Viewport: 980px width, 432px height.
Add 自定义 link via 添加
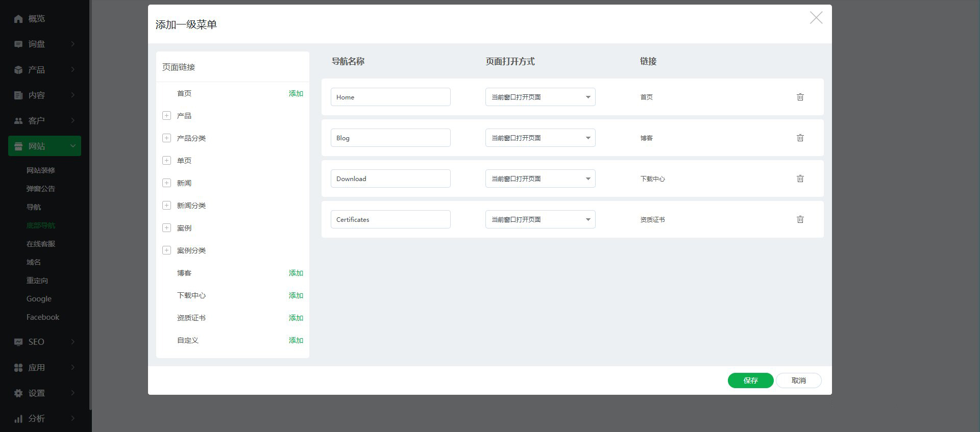tap(296, 340)
